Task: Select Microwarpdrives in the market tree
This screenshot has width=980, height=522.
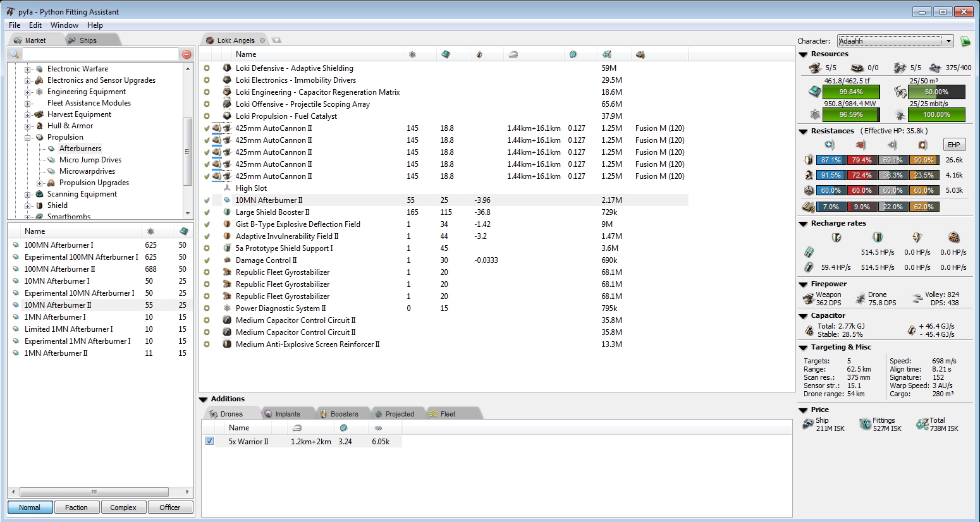Action: (87, 171)
